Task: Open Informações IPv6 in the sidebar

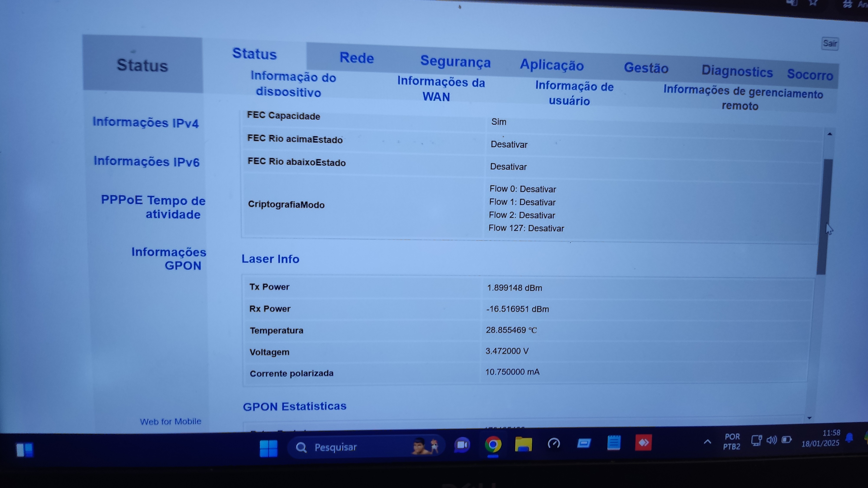Action: click(x=146, y=162)
